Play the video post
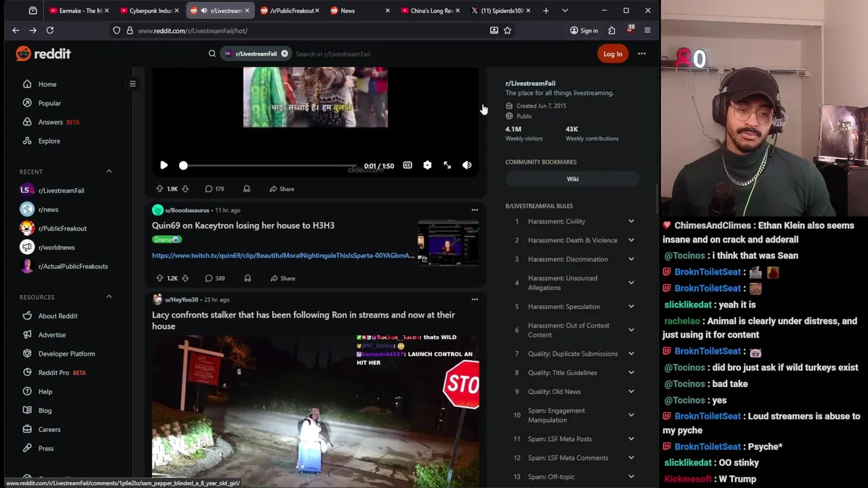The height and width of the screenshot is (488, 868). point(163,165)
